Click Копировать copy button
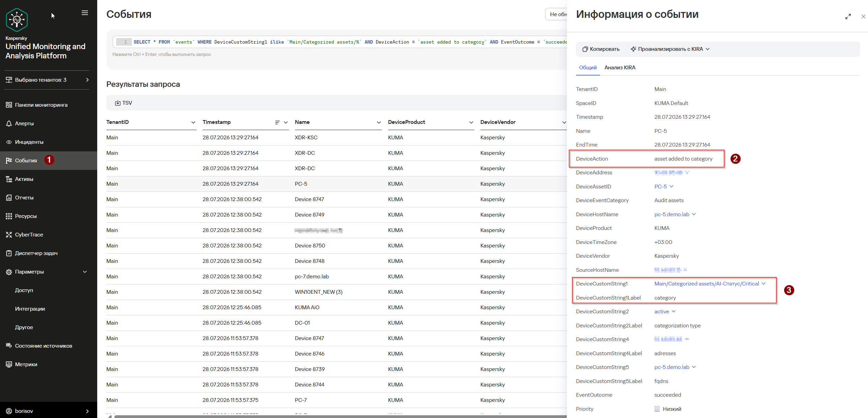This screenshot has width=868, height=418. [601, 49]
